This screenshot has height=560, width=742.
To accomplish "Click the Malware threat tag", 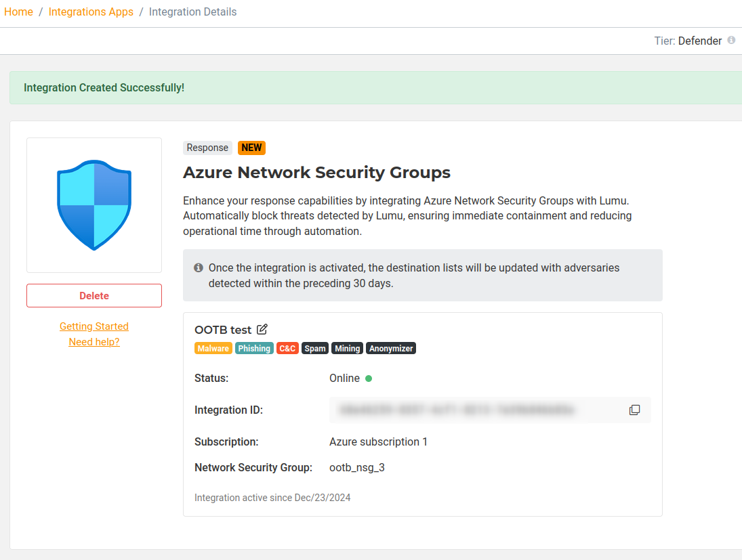I will [213, 349].
